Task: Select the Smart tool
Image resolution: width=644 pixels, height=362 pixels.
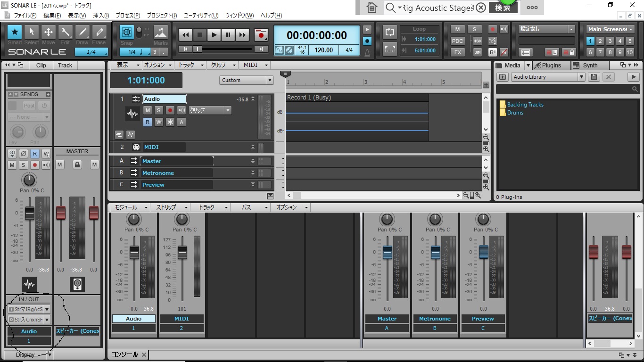Action: click(x=15, y=32)
